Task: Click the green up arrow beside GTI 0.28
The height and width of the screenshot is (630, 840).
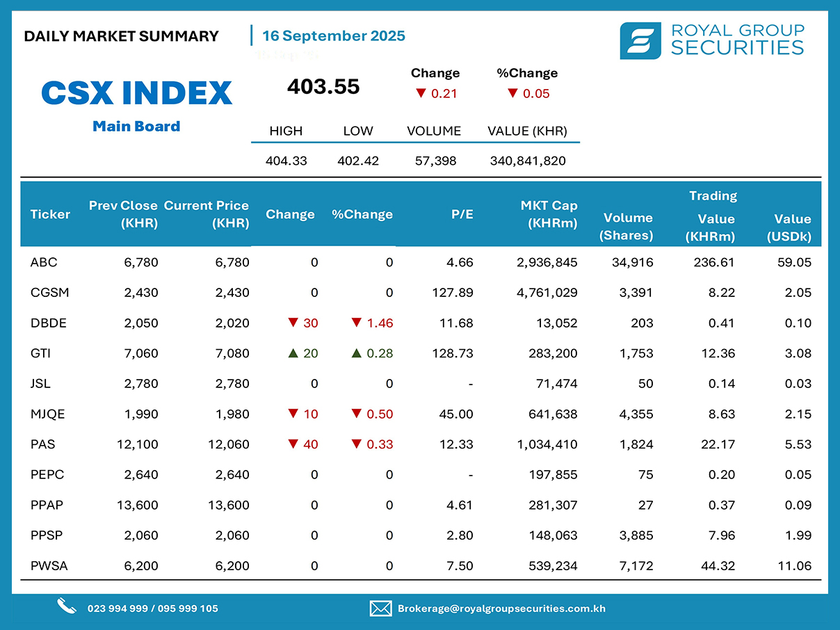Action: pyautogui.click(x=355, y=353)
